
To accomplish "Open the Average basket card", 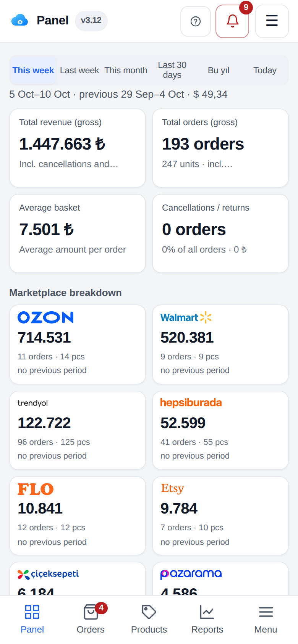I will tap(78, 233).
